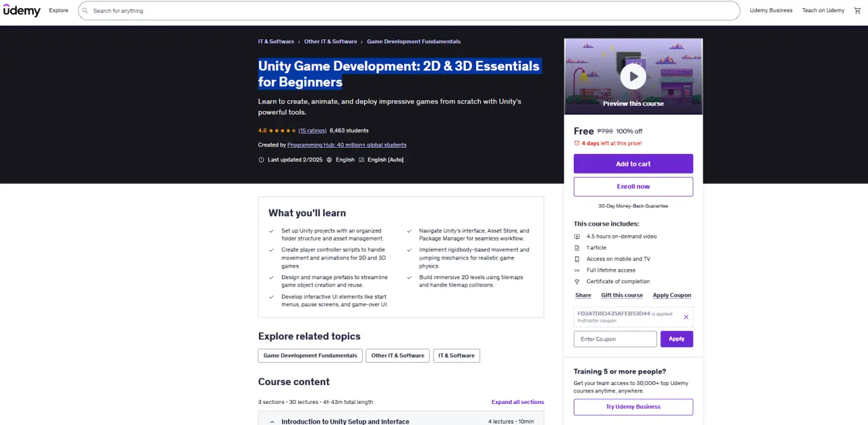
Task: Add the course to cart
Action: pos(633,163)
